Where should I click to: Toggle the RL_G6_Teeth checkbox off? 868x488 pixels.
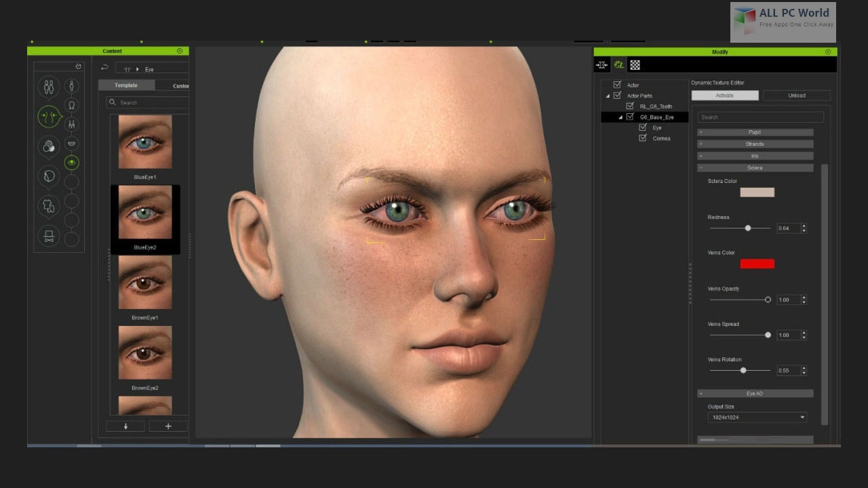[629, 106]
